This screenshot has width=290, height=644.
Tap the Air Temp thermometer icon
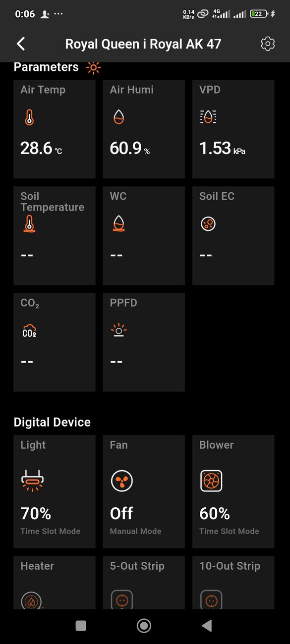pos(29,117)
